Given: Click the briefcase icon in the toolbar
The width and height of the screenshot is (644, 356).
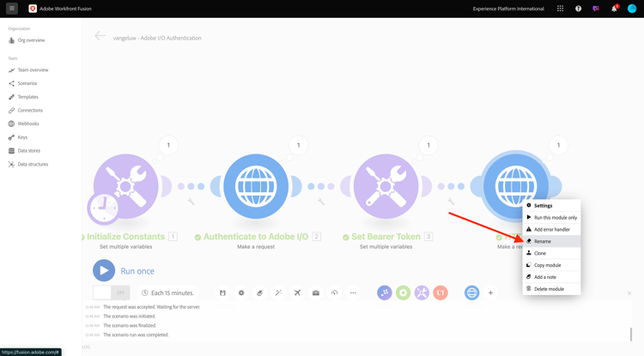Looking at the screenshot, I should (x=316, y=293).
